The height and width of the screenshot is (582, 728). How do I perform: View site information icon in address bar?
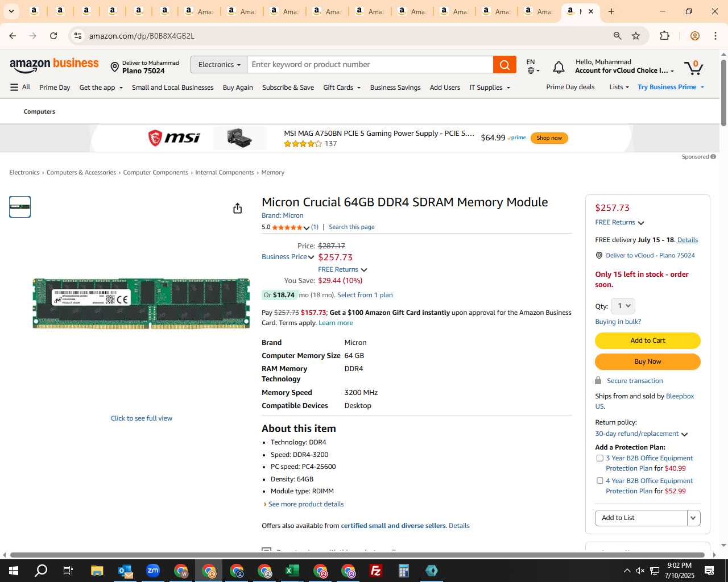click(x=78, y=36)
